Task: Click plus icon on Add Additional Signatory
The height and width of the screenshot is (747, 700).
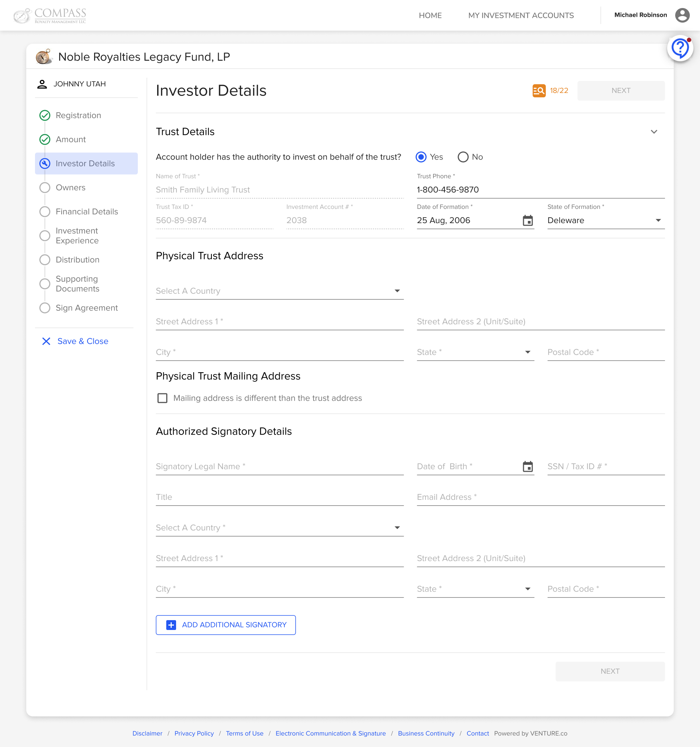Action: click(171, 625)
